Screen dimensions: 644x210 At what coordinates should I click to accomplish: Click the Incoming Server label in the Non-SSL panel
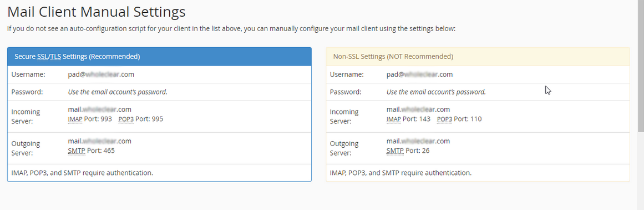point(344,117)
